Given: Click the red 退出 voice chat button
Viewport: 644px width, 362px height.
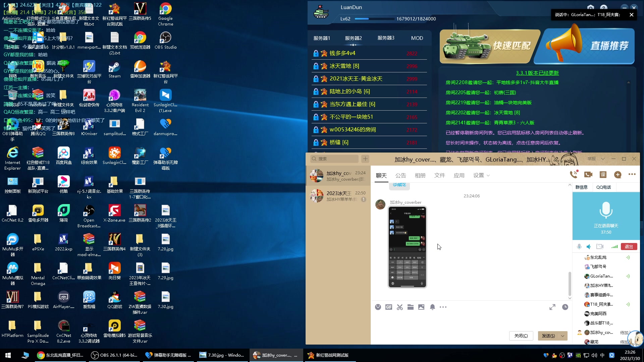Looking at the screenshot, I should (629, 247).
